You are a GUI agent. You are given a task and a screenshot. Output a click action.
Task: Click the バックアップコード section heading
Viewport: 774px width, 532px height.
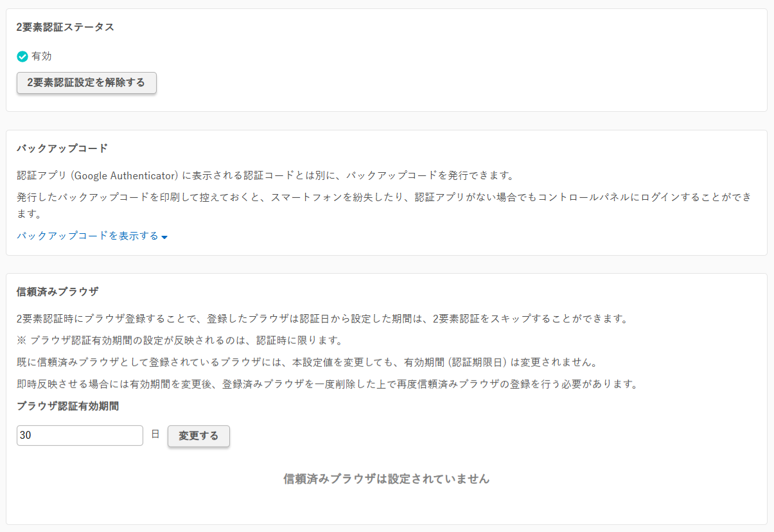tap(62, 148)
